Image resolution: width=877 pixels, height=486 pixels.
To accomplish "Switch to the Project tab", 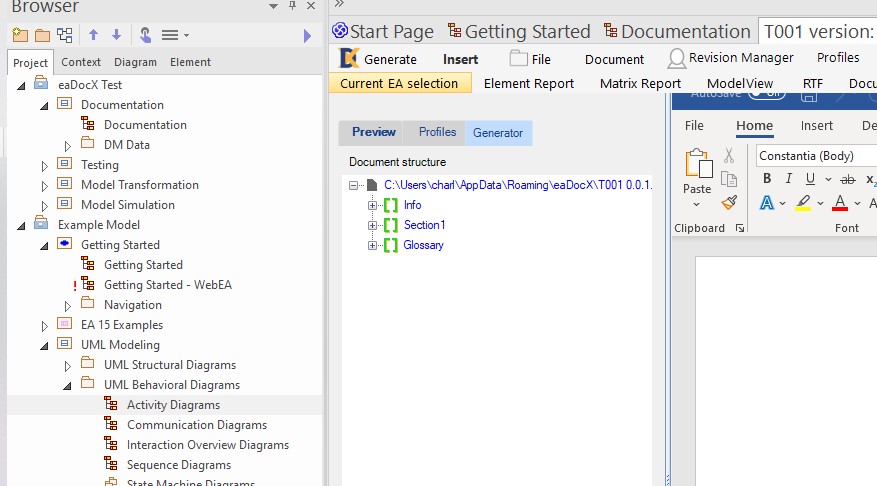I will pos(30,63).
